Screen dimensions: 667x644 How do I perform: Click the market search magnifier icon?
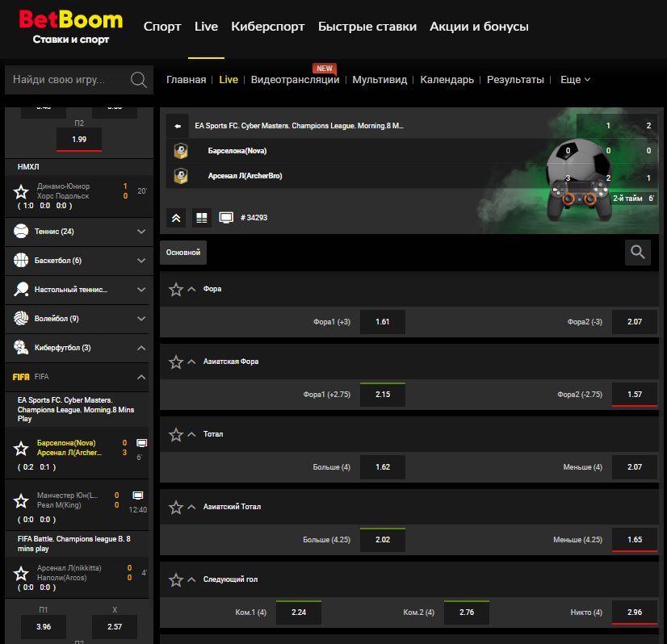point(638,252)
